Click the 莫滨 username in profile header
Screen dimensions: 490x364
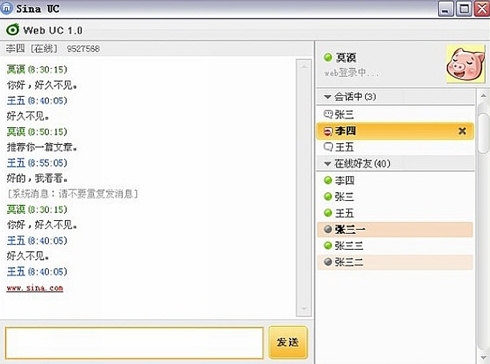point(346,58)
